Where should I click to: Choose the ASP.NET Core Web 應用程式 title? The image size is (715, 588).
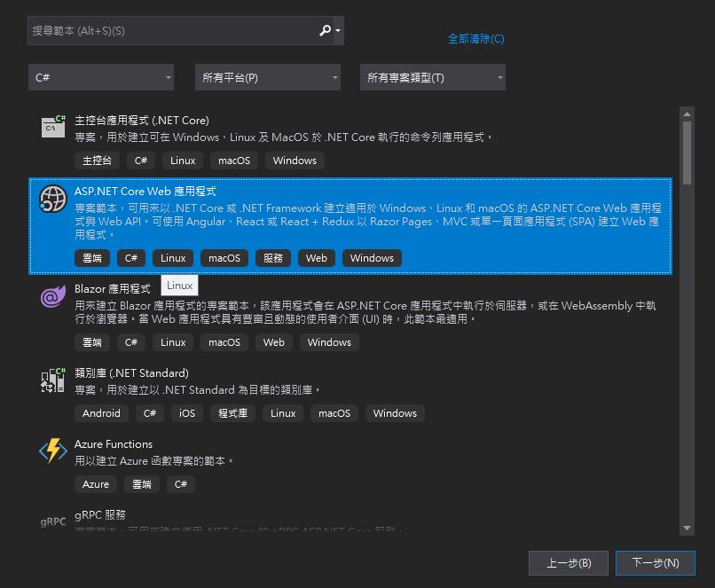pyautogui.click(x=145, y=191)
